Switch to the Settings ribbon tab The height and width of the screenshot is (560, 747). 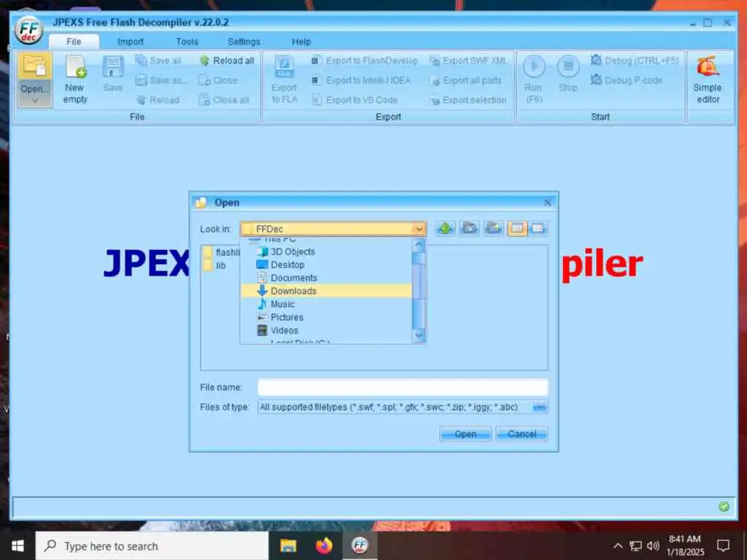pyautogui.click(x=244, y=42)
